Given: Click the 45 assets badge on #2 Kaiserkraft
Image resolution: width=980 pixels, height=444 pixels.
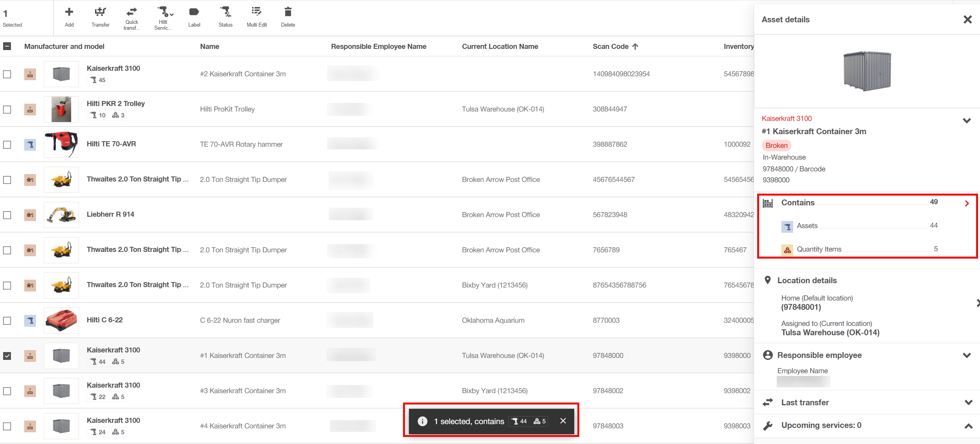Looking at the screenshot, I should pyautogui.click(x=98, y=80).
